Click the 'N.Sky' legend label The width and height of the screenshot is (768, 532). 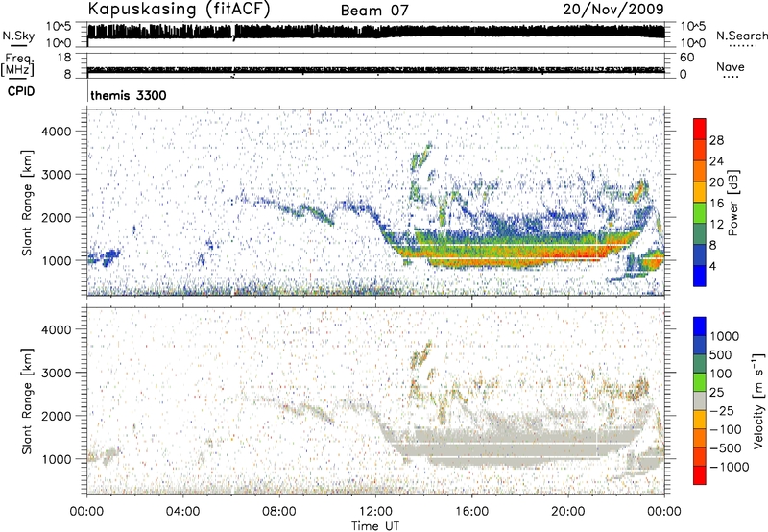click(18, 36)
